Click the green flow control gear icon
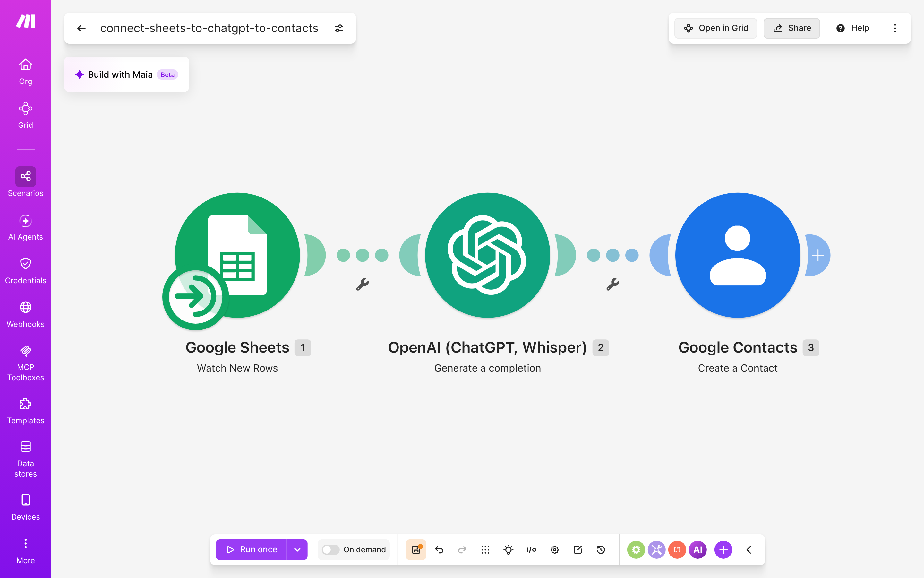Viewport: 924px width, 578px height. tap(636, 550)
